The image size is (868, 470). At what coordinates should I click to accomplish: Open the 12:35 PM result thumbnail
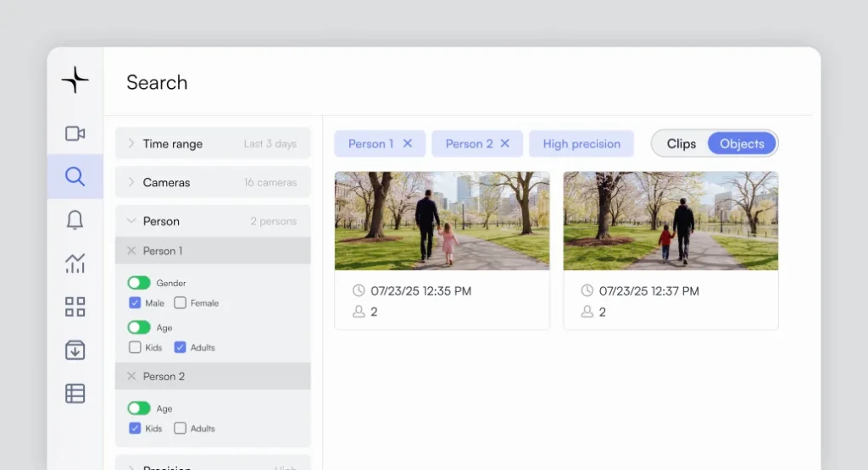[442, 221]
